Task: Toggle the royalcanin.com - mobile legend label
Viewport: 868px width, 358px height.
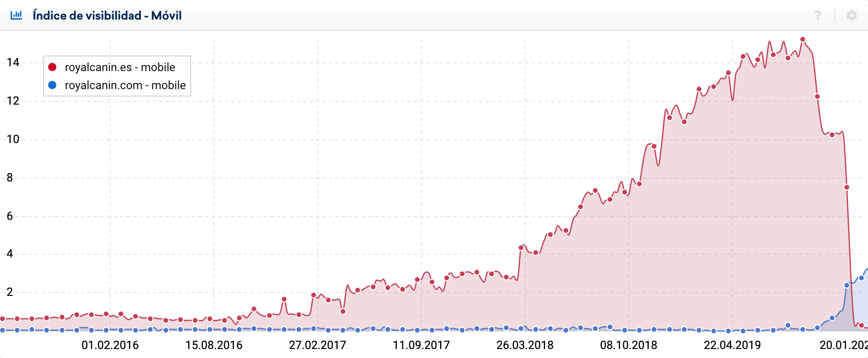Action: (x=125, y=85)
